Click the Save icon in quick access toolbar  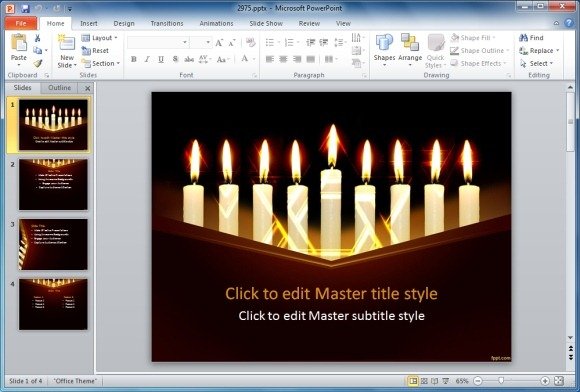pyautogui.click(x=25, y=9)
